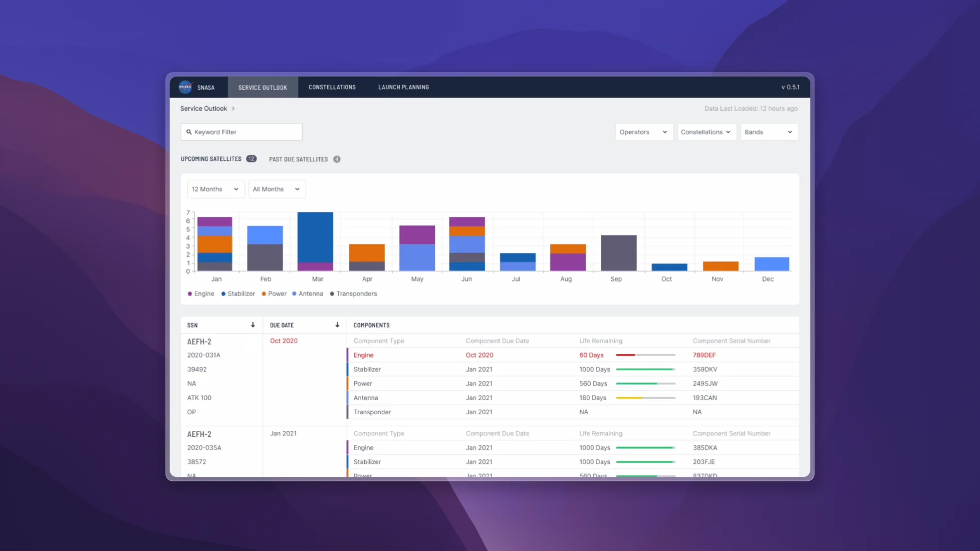Toggle Antenna series in chart legend
Image resolution: width=980 pixels, height=551 pixels.
point(308,294)
